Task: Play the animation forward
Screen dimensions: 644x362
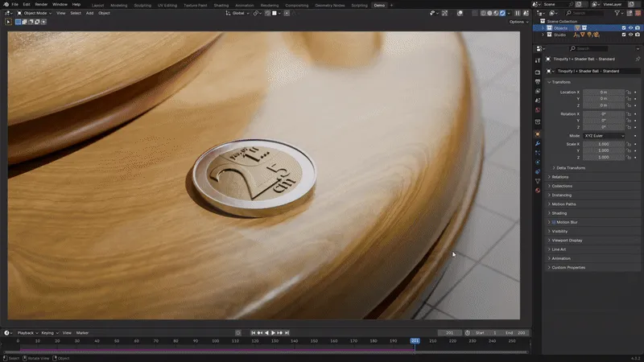Action: [273, 333]
